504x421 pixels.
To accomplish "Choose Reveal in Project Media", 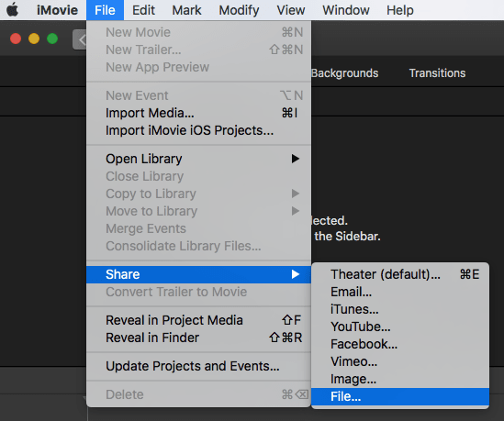I will (198, 320).
